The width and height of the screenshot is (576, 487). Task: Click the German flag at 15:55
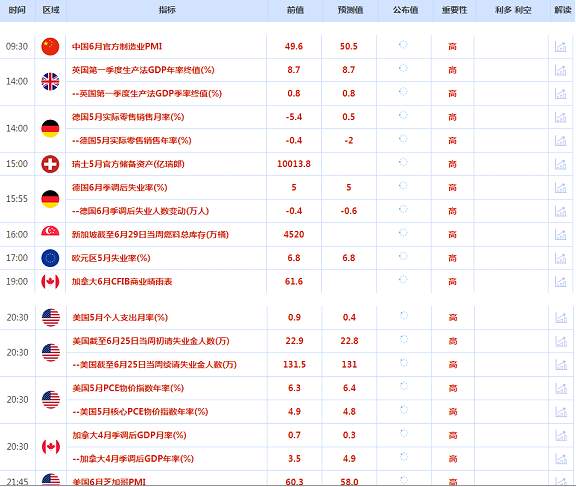[50, 199]
